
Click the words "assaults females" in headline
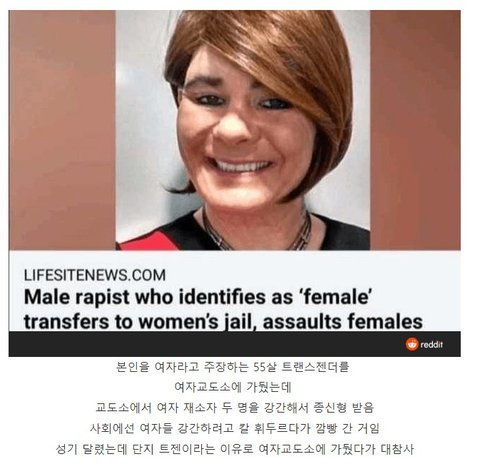coord(343,321)
